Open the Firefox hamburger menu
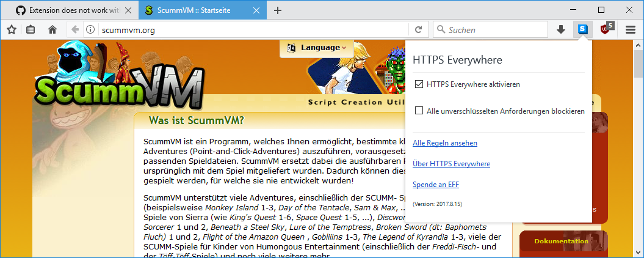Viewport: 644px width, 258px height. pyautogui.click(x=631, y=29)
